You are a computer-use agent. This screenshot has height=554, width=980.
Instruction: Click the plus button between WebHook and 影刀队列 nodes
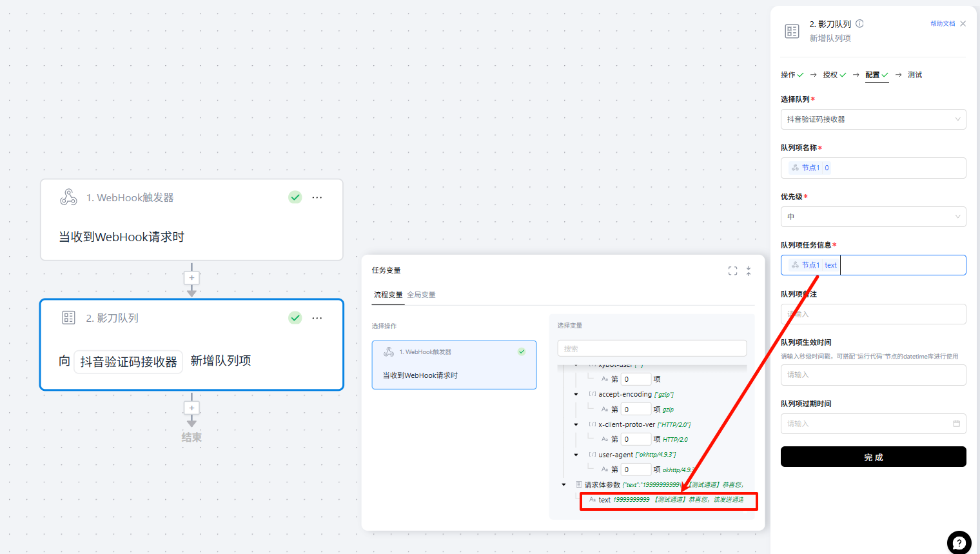coord(191,278)
